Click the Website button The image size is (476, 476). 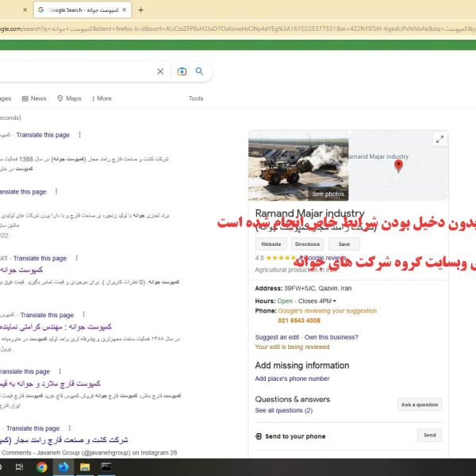coord(270,244)
